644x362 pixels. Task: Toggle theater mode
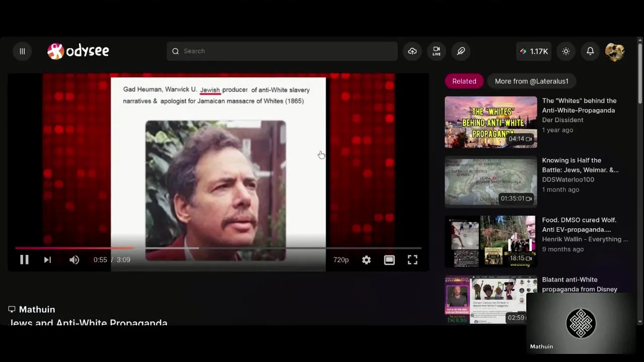coord(389,260)
